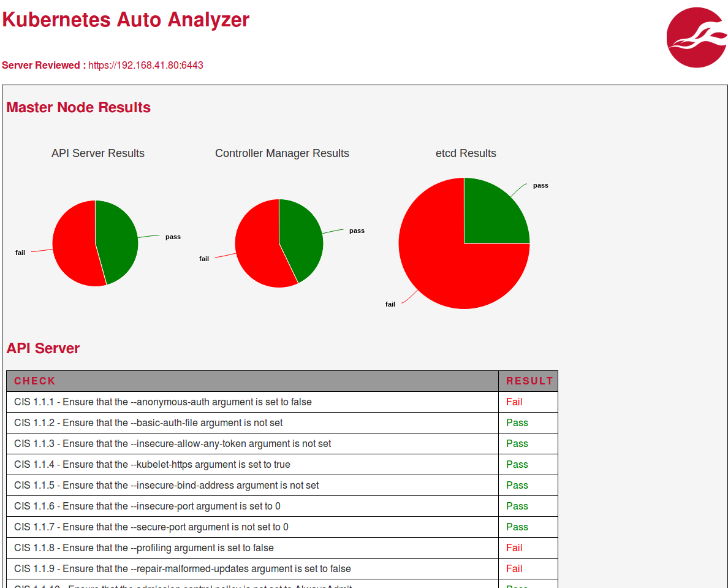Click the API Server Results chart title
The width and height of the screenshot is (728, 588).
coord(98,153)
